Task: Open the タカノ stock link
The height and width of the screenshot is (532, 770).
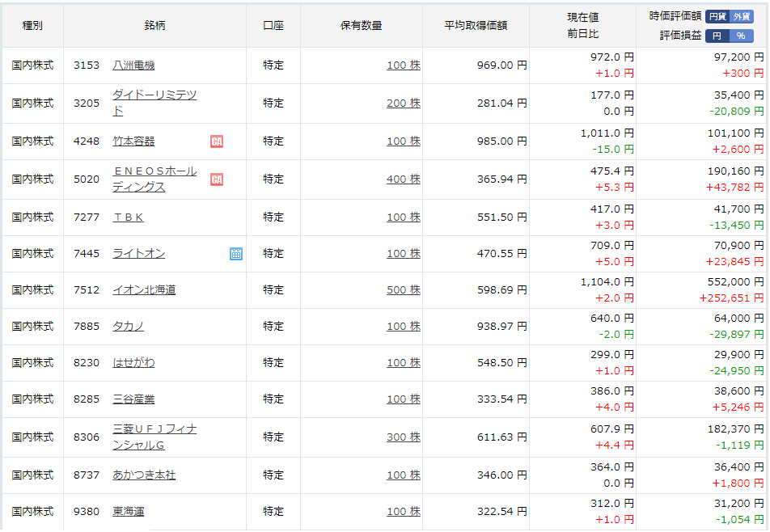Action: tap(128, 326)
